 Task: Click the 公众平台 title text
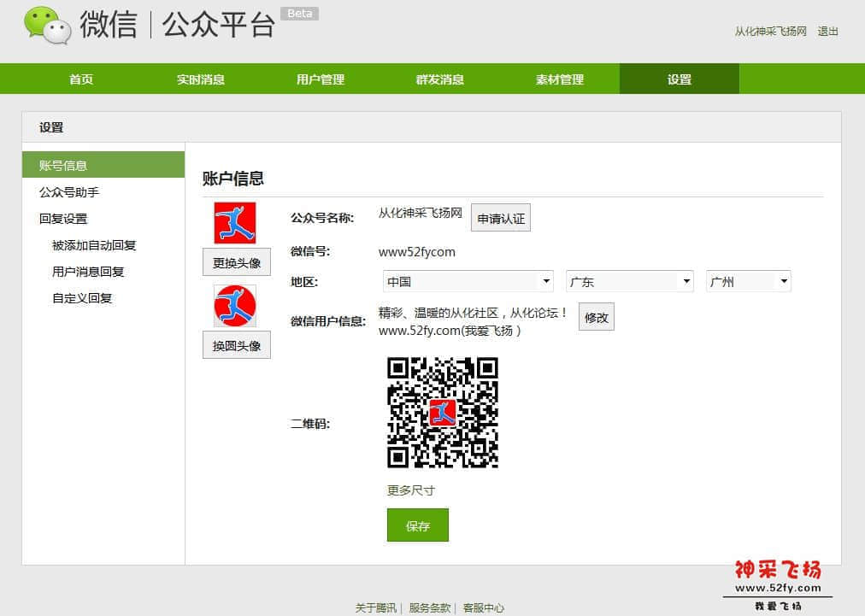click(219, 25)
